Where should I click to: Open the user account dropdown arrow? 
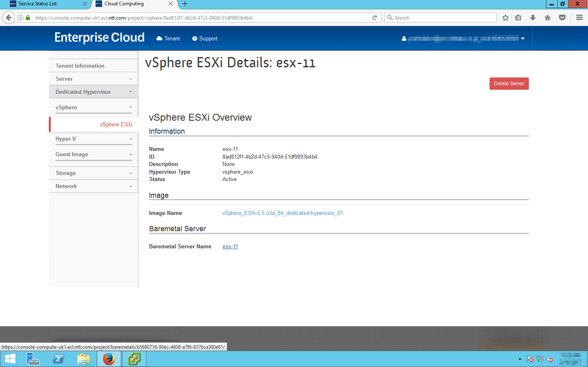pyautogui.click(x=523, y=39)
